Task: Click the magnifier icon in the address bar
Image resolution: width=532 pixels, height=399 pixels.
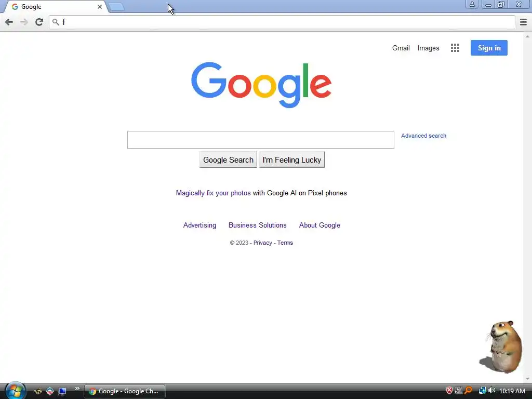Action: coord(56,22)
